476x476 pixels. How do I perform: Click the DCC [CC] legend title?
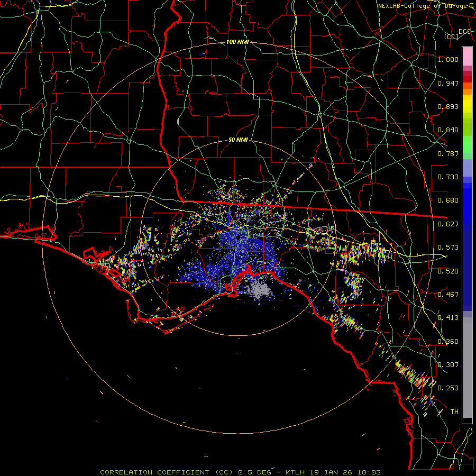[x=457, y=34]
